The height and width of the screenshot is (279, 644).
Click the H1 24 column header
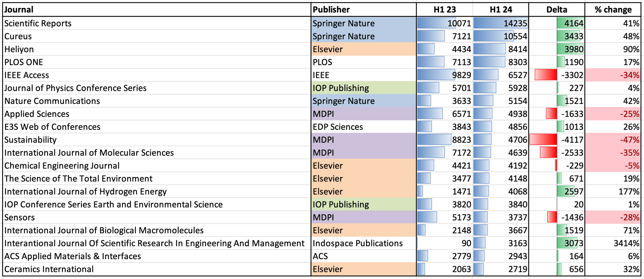click(x=501, y=10)
